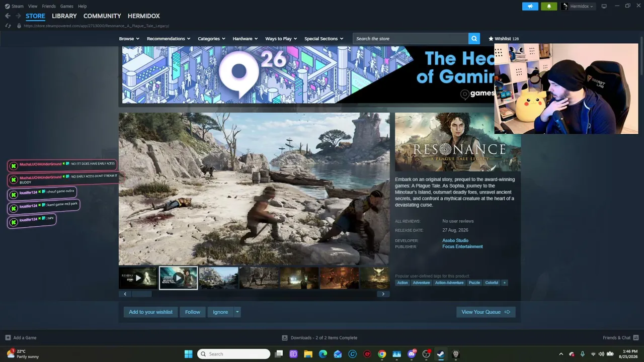Viewport: 644px width, 362px height.
Task: Click the store search magnifier icon
Action: pos(473,39)
